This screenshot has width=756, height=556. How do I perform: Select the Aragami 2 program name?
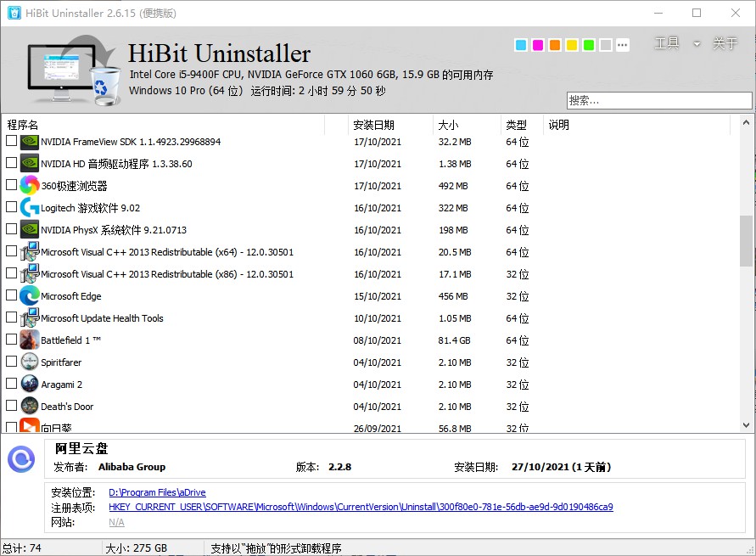coord(61,385)
